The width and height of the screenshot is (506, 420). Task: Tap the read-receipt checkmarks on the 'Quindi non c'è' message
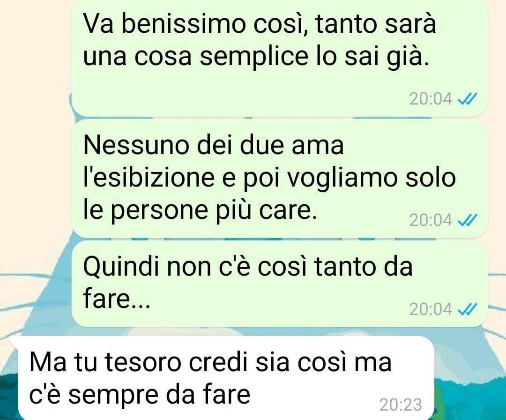[467, 309]
